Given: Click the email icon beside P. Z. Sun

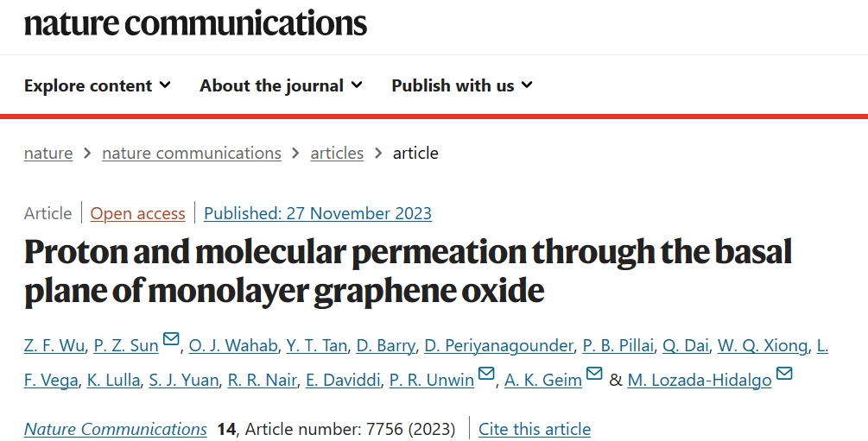Looking at the screenshot, I should click(x=171, y=338).
